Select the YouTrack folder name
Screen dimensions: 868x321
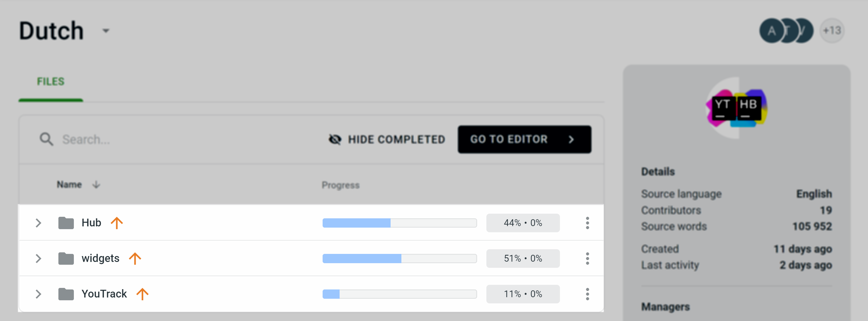click(x=104, y=294)
